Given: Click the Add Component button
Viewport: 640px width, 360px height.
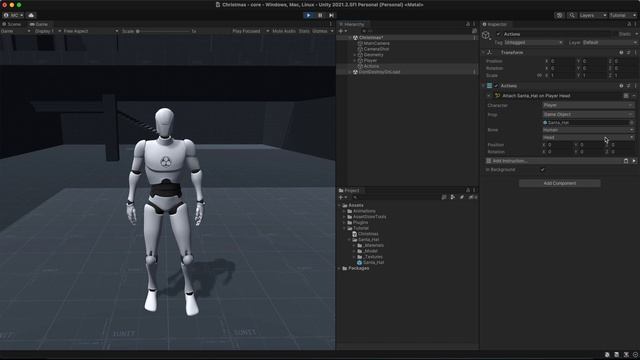Looking at the screenshot, I should (560, 183).
